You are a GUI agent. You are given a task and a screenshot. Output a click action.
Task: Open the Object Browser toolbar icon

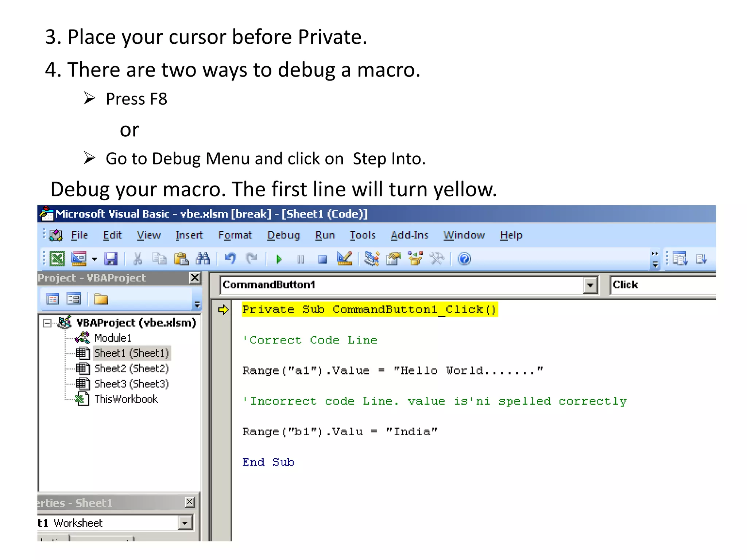point(415,258)
